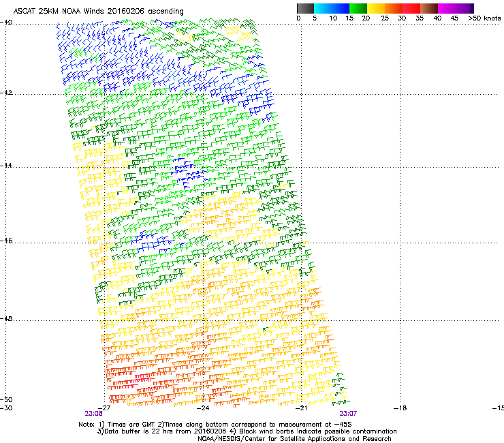Click the gray 0-5 knots color swatch
The height and width of the screenshot is (443, 504).
[305, 8]
